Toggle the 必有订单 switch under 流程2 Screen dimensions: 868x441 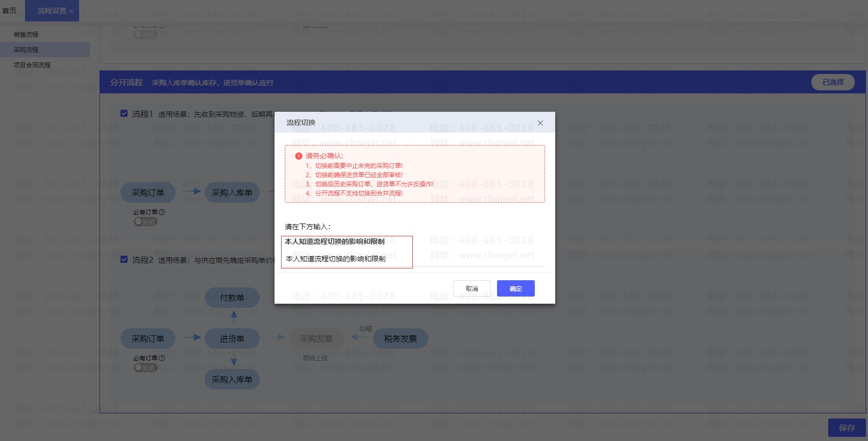[145, 368]
